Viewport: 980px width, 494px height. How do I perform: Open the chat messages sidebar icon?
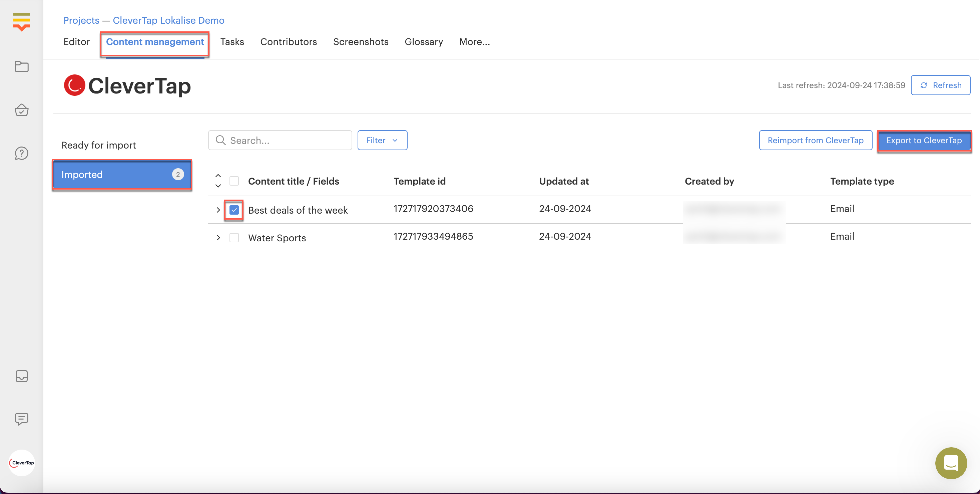[x=21, y=419]
